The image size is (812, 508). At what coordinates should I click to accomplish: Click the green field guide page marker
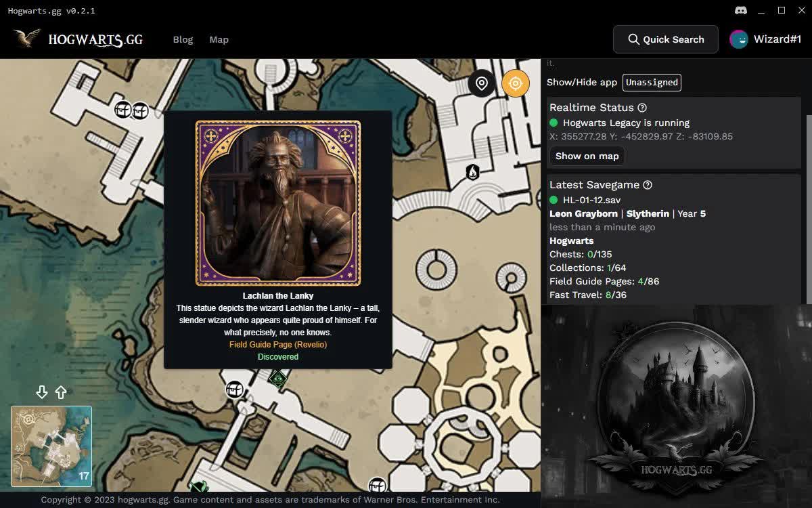coord(277,378)
